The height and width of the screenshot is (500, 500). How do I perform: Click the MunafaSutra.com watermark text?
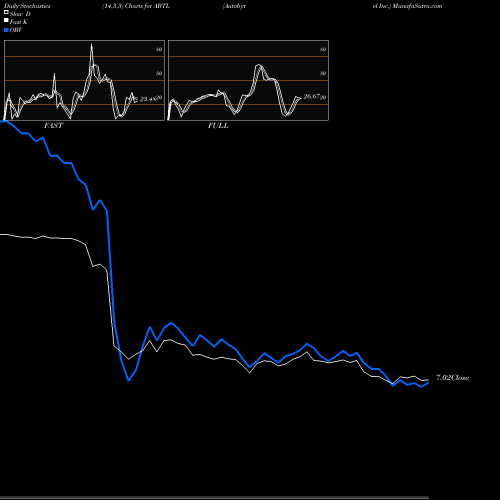point(417,6)
